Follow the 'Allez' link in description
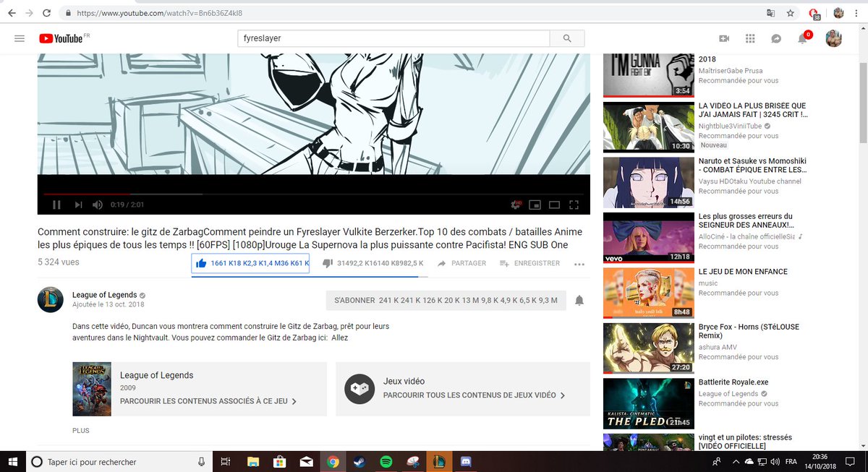This screenshot has height=472, width=868. pyautogui.click(x=340, y=338)
